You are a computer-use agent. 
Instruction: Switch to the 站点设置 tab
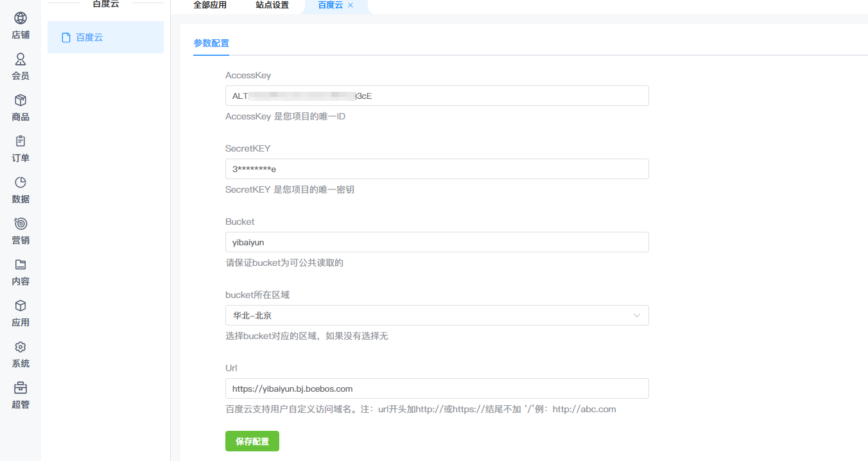click(x=272, y=5)
